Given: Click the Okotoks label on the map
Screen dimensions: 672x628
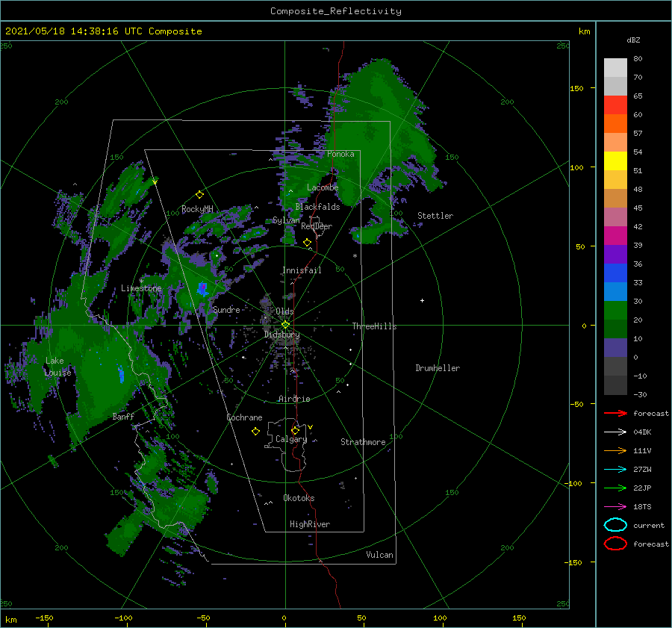Looking at the screenshot, I should [299, 498].
